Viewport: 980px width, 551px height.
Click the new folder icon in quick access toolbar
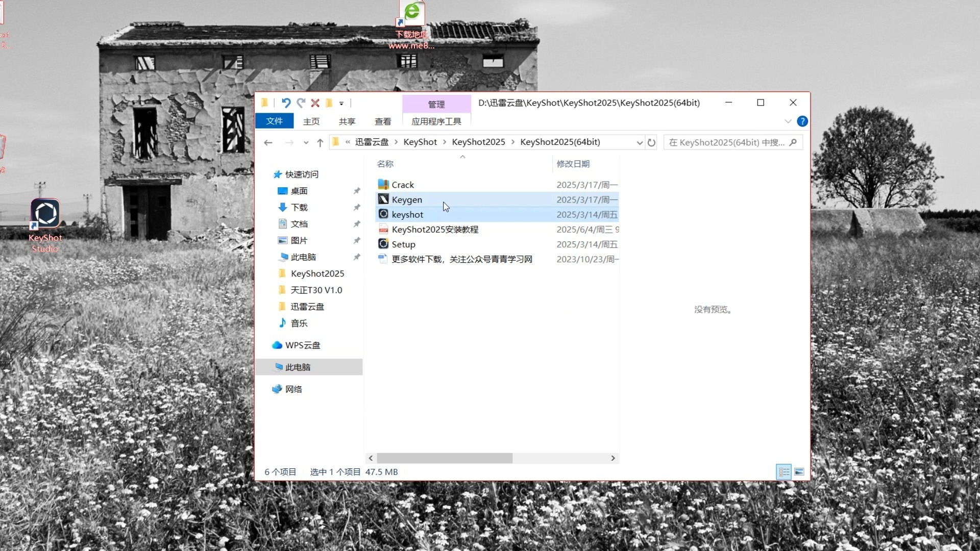click(329, 103)
